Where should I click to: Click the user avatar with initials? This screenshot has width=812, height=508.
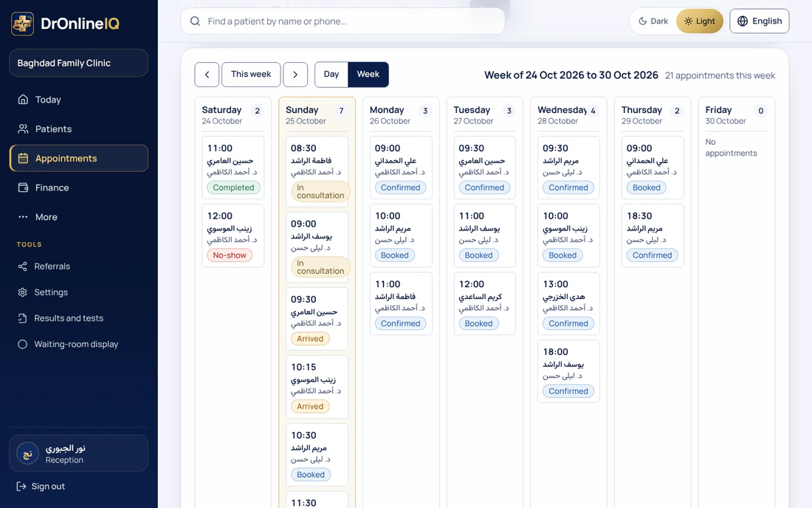tap(27, 453)
